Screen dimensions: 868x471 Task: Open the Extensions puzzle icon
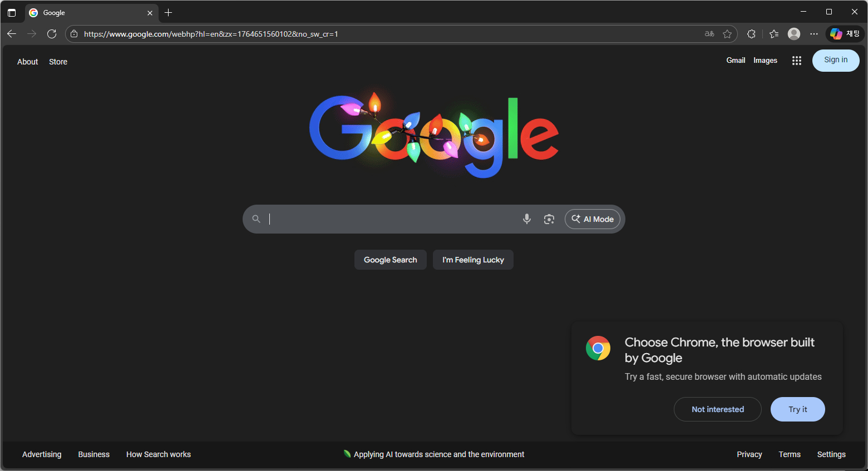(751, 34)
